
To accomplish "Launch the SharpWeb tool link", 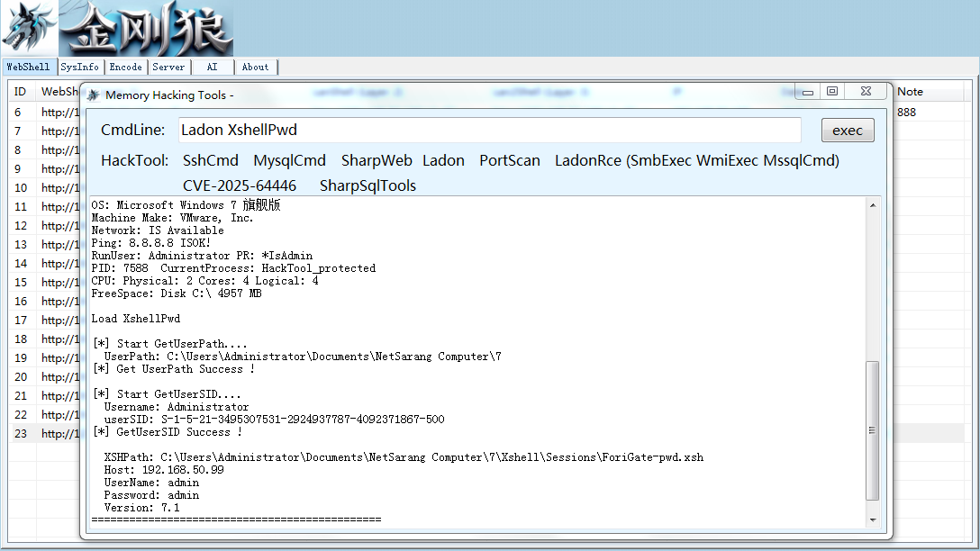I will click(x=377, y=160).
